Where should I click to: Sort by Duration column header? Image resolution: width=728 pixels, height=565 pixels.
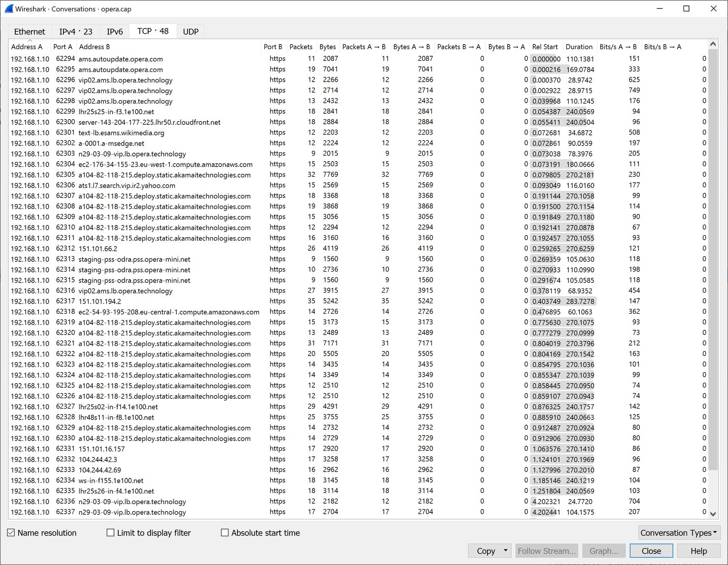pos(579,47)
